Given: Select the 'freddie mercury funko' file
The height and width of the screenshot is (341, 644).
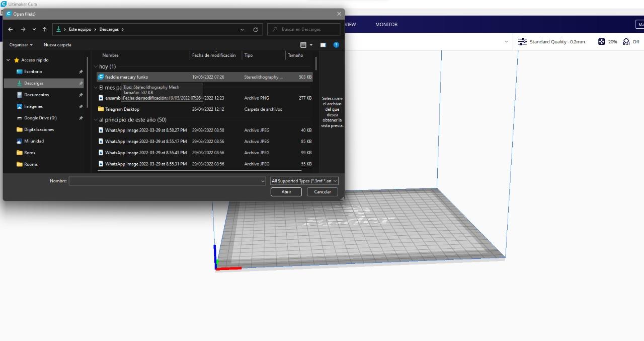Looking at the screenshot, I should click(x=204, y=77).
